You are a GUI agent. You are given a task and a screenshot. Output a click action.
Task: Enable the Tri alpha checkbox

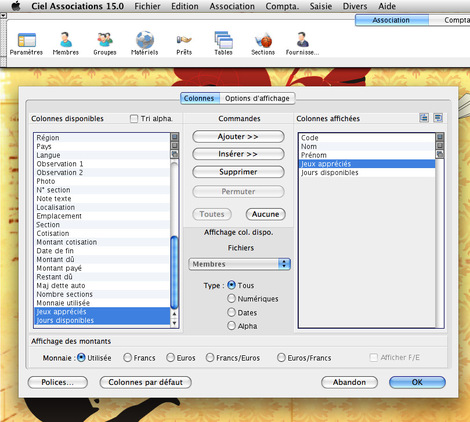[x=134, y=119]
